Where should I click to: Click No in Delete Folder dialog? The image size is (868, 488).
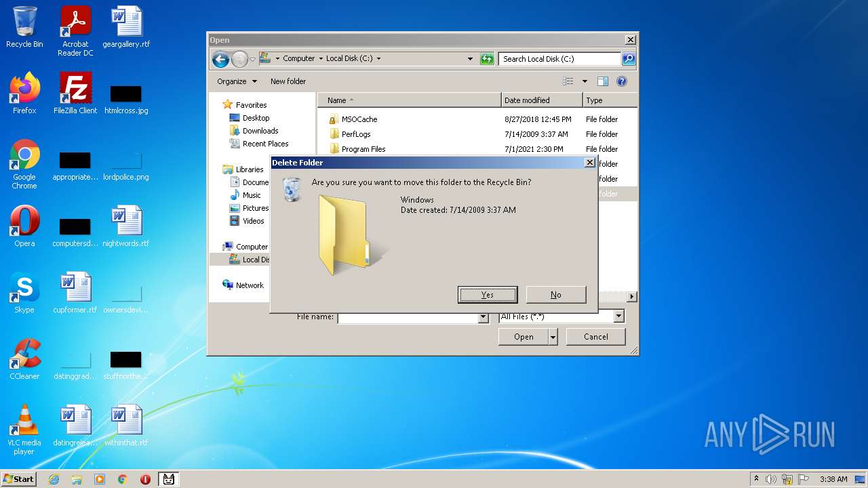tap(555, 295)
